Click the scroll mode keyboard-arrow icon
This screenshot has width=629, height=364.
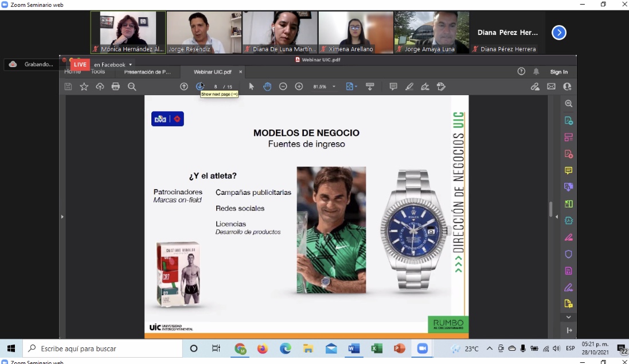click(x=370, y=87)
